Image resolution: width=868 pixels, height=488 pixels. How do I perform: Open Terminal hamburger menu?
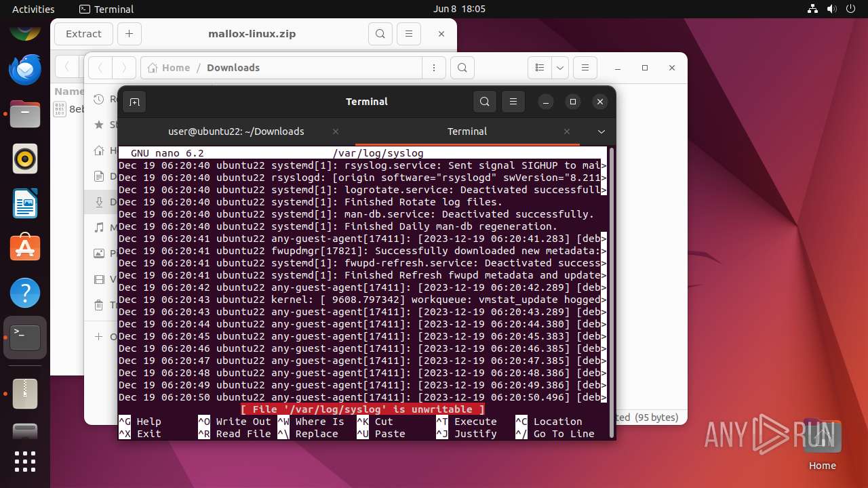point(513,102)
